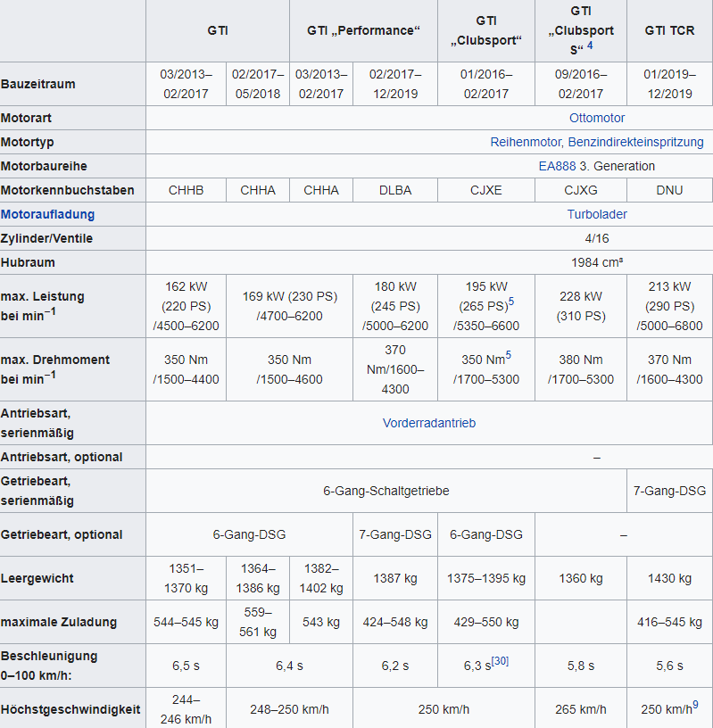
Task: Click the 1360 kg weight cell
Action: click(x=581, y=578)
